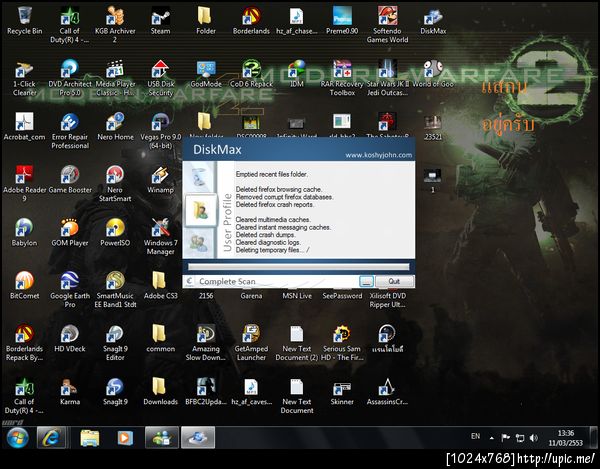Launch Internet Explorer from the taskbar
600x469 pixels.
click(51, 437)
